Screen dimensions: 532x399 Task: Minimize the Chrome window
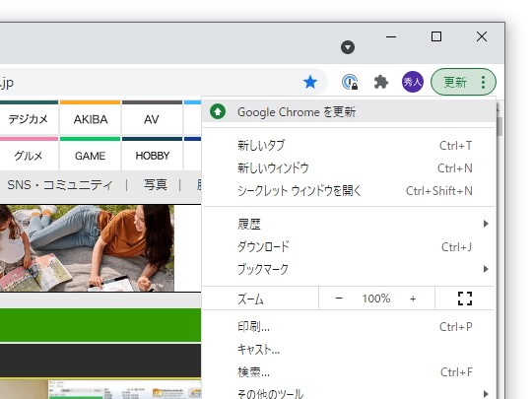(391, 36)
